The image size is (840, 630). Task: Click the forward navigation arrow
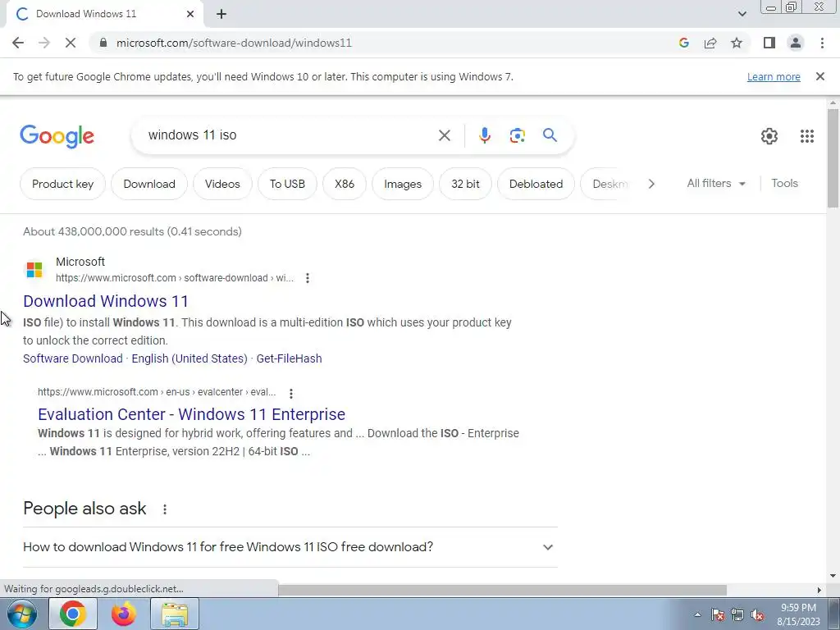[44, 43]
